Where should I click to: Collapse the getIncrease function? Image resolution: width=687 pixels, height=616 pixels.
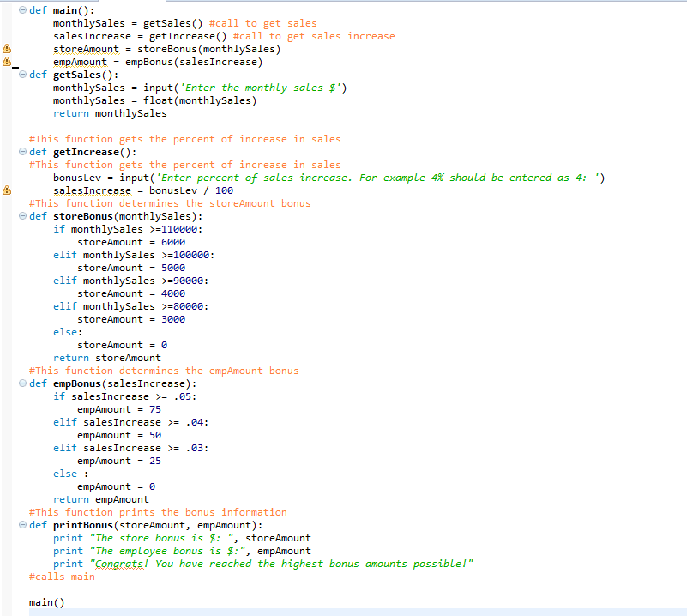coord(21,152)
